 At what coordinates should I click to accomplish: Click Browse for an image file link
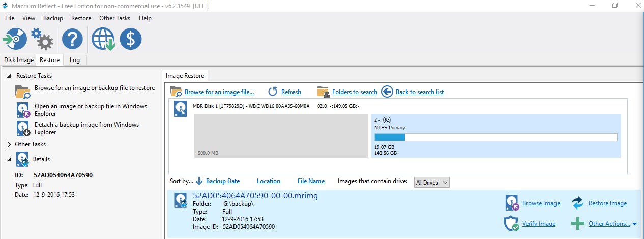coord(219,92)
